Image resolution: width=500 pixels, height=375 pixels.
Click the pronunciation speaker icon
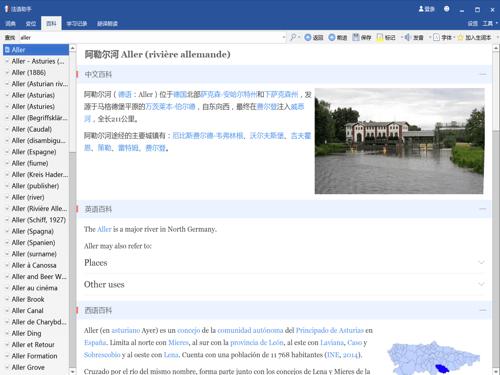click(x=407, y=37)
